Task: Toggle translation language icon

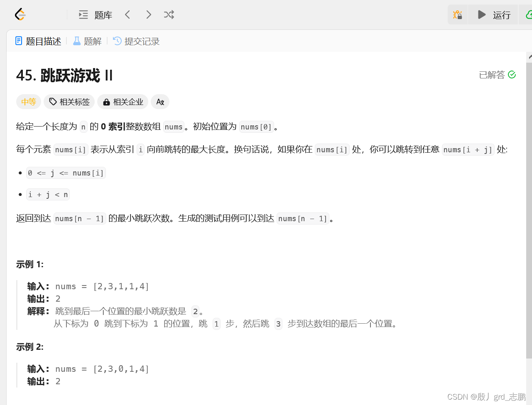Action: tap(160, 102)
